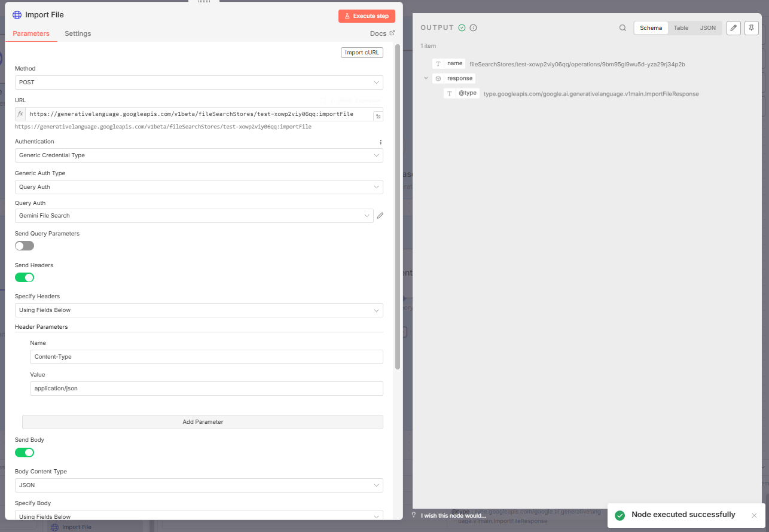Click the parameters panel vertical scrollbar
Image resolution: width=769 pixels, height=532 pixels.
[x=397, y=206]
